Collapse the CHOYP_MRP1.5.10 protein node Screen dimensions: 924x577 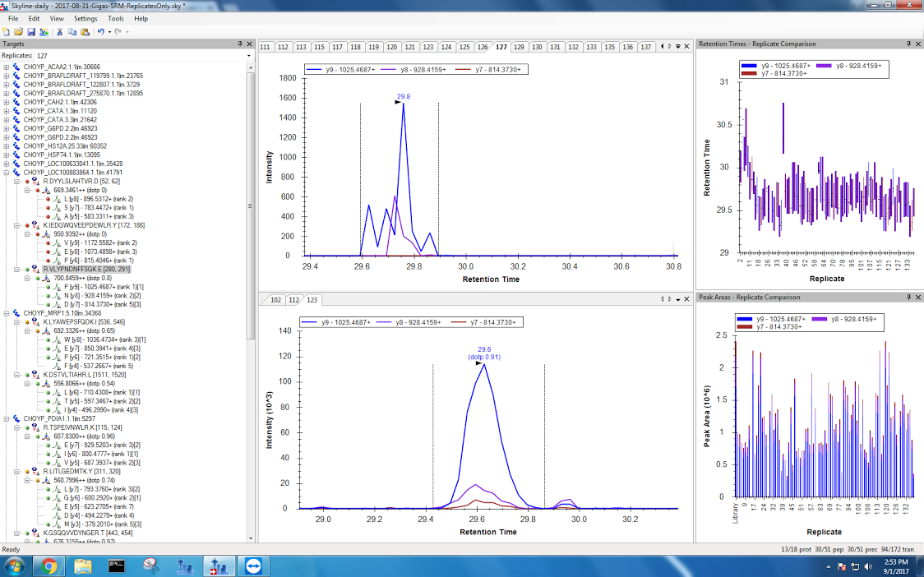(7, 313)
